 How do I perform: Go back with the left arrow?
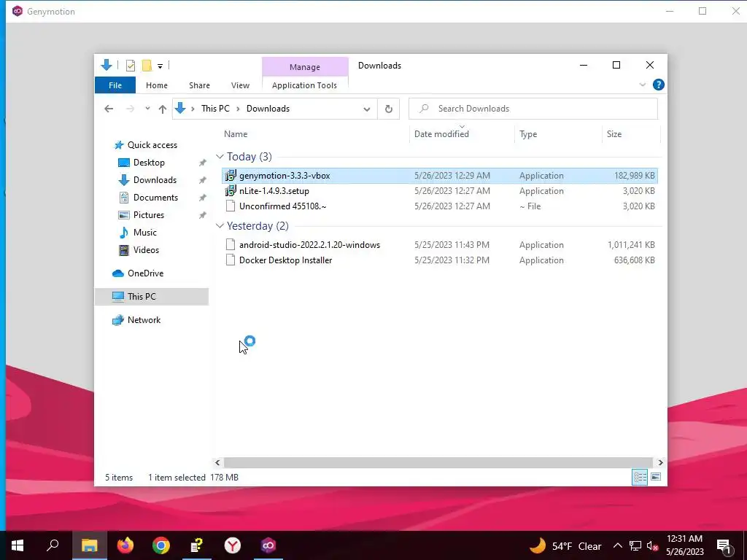coord(109,109)
